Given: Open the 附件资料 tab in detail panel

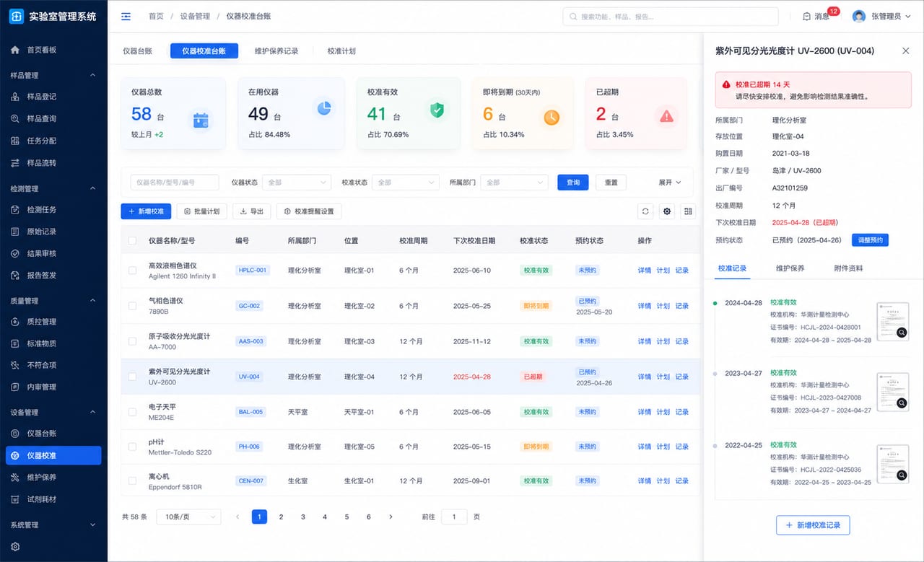Looking at the screenshot, I should coord(847,268).
